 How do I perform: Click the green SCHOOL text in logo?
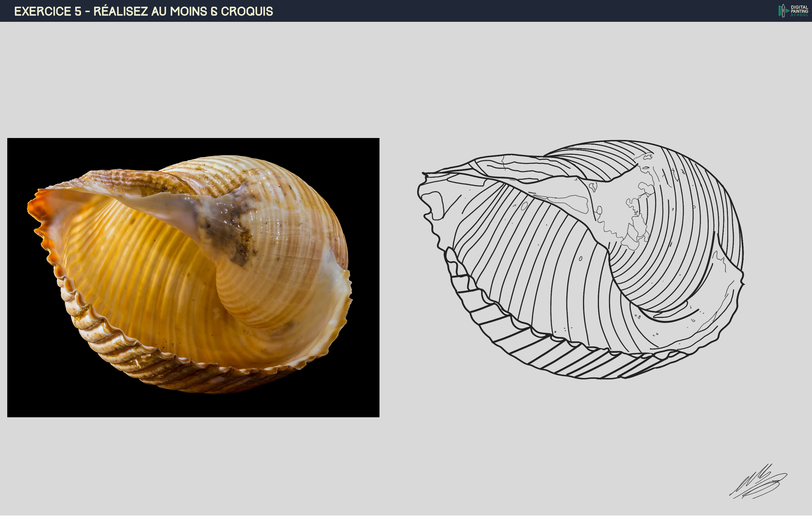(799, 15)
